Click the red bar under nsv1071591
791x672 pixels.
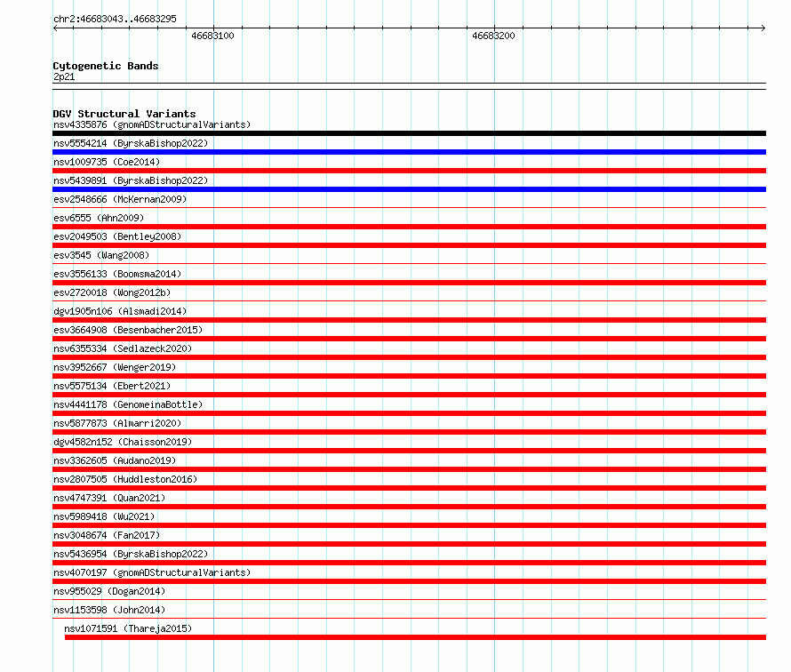tap(415, 637)
